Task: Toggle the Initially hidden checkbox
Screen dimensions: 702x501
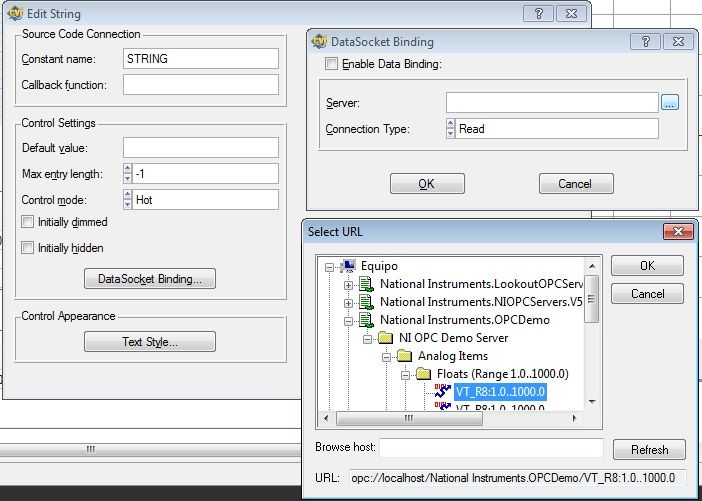Action: pos(27,248)
